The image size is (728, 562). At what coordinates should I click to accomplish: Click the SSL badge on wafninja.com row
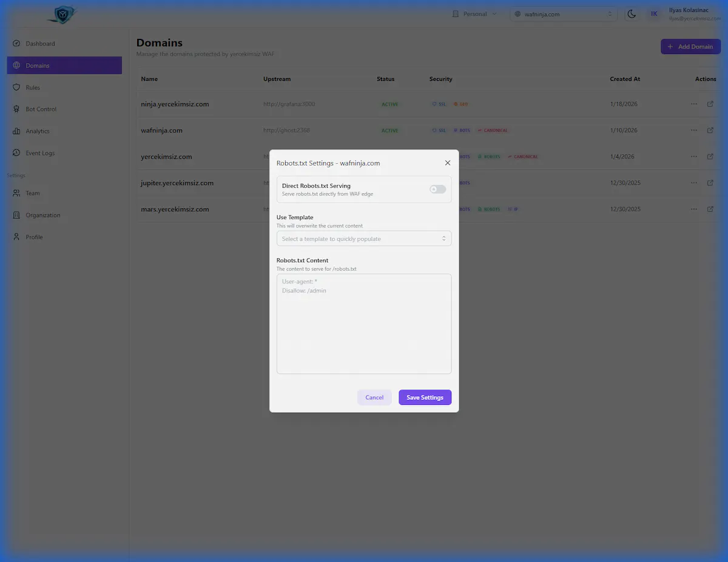point(439,130)
